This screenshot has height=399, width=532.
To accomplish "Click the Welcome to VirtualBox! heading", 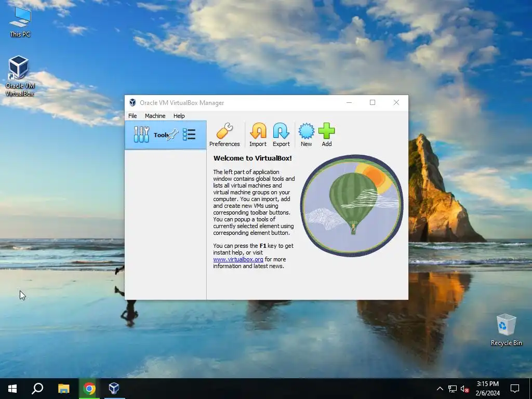I will coord(252,158).
